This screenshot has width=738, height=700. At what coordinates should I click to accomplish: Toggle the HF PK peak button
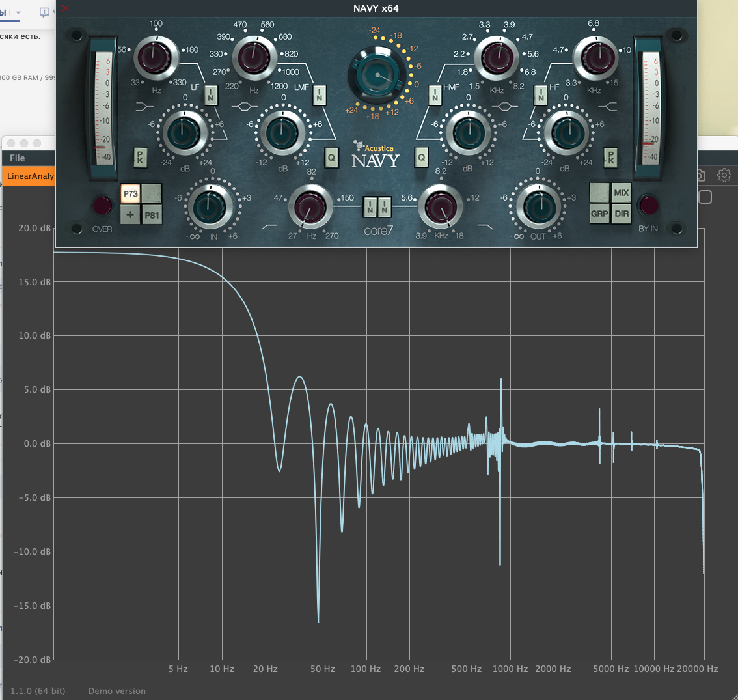point(611,158)
